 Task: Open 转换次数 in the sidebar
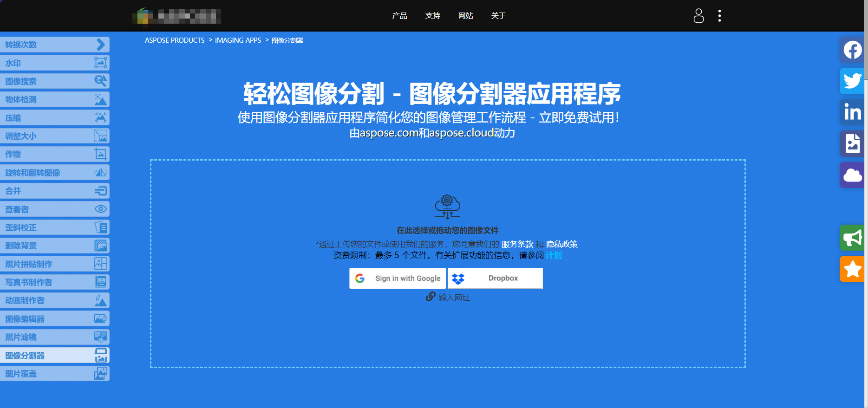(x=55, y=45)
